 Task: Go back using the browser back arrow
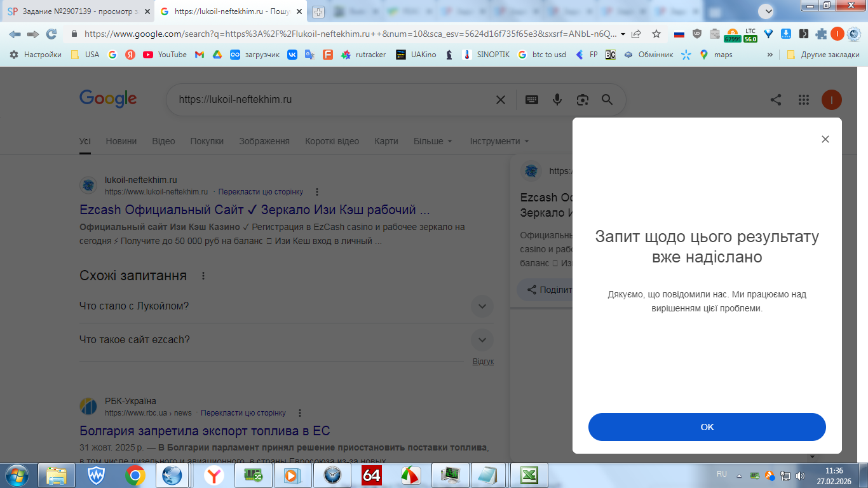pyautogui.click(x=15, y=34)
